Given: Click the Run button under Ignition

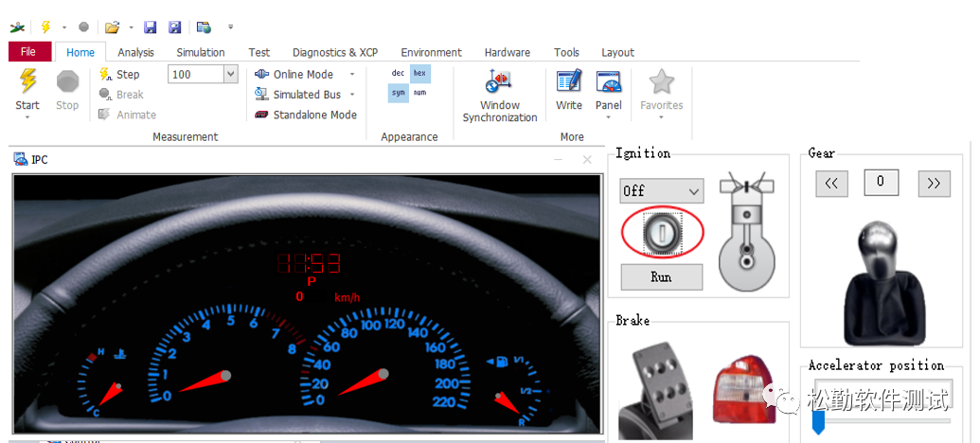Looking at the screenshot, I should (662, 276).
